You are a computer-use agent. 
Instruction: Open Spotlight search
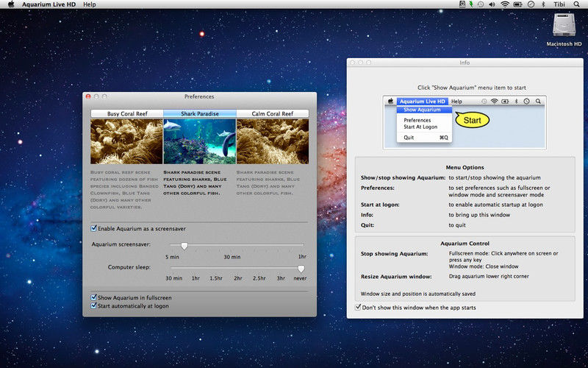coord(576,4)
